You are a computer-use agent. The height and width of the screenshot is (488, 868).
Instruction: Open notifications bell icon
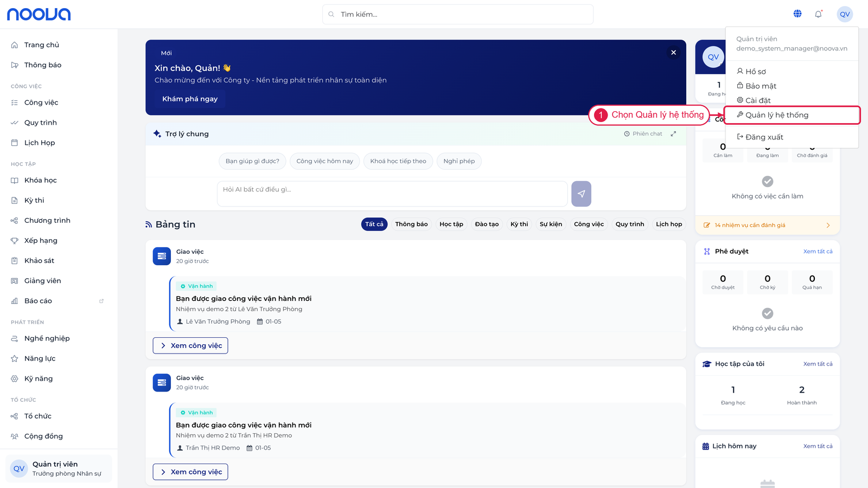click(x=819, y=14)
